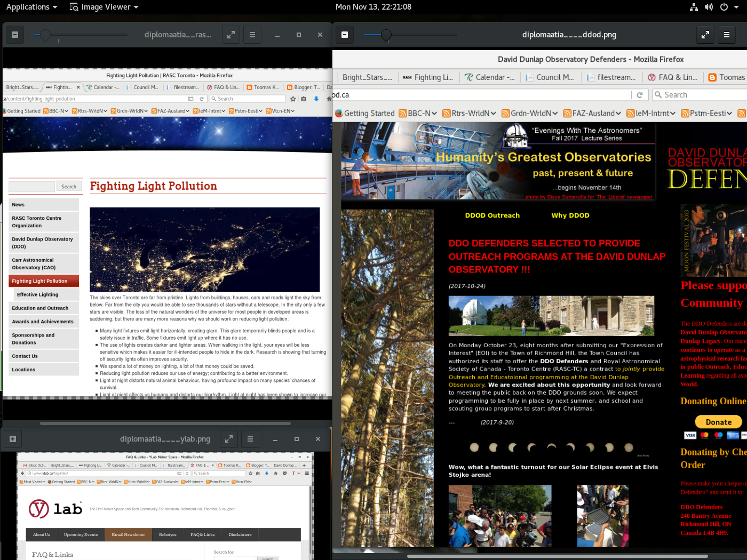Click the Pocket icon in the ylab screenshot toolbar

(284, 473)
